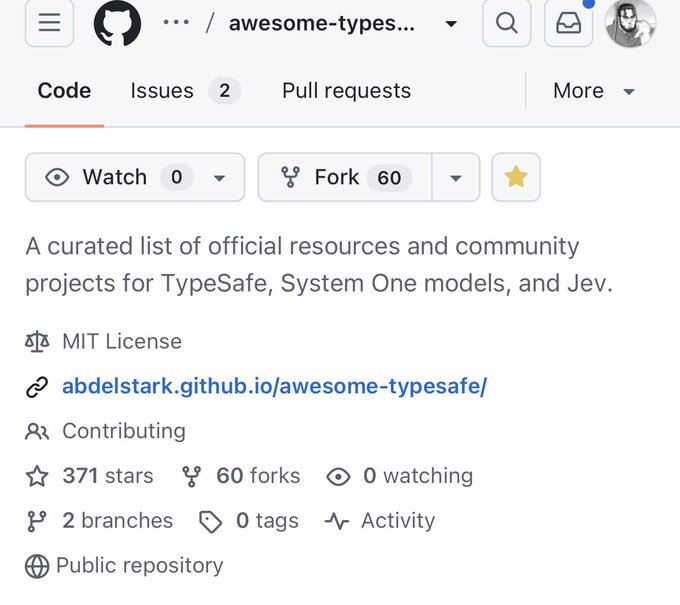Click the branch icon beside 2 branches
Screen dimensions: 680x605
[x=36, y=521]
